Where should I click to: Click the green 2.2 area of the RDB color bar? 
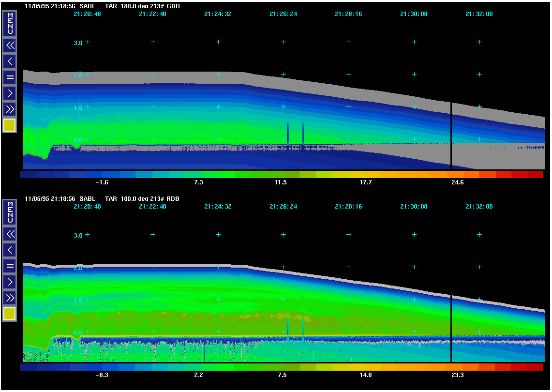(x=201, y=367)
